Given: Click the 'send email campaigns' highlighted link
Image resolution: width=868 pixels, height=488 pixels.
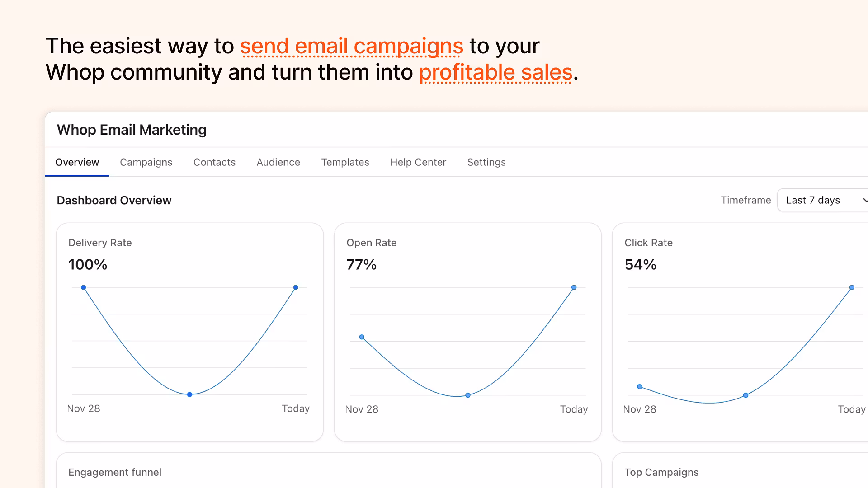Looking at the screenshot, I should 351,46.
